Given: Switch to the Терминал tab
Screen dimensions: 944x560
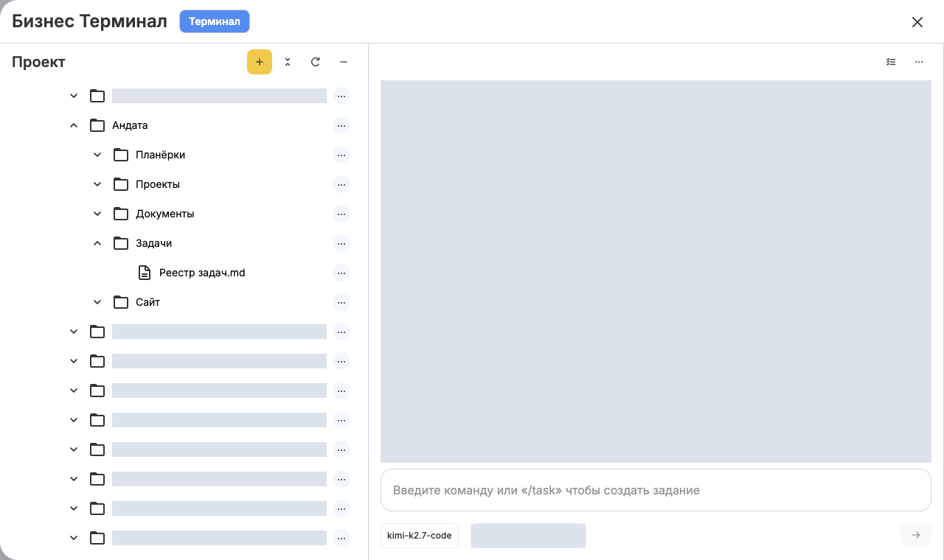Looking at the screenshot, I should (x=215, y=21).
